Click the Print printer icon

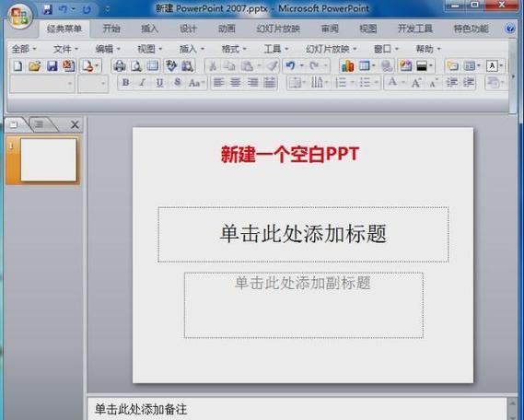coord(120,65)
